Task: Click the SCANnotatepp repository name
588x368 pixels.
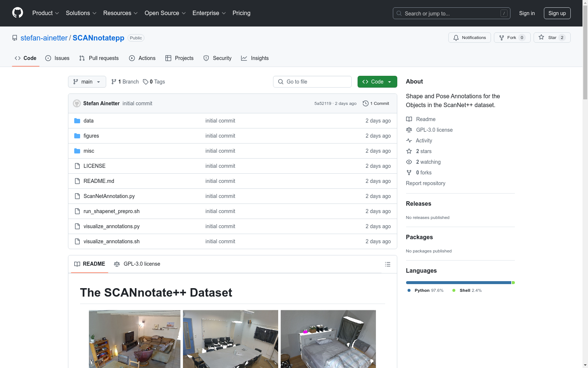Action: (98, 38)
